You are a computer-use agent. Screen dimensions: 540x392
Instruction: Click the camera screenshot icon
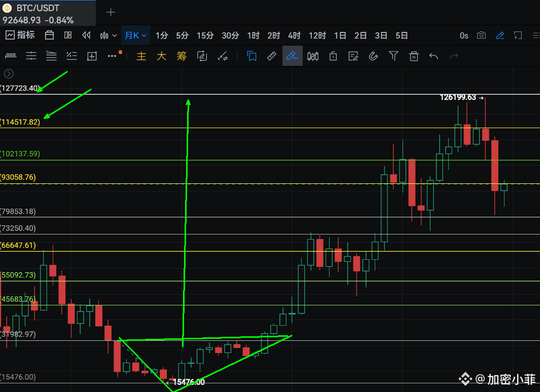coord(481,35)
